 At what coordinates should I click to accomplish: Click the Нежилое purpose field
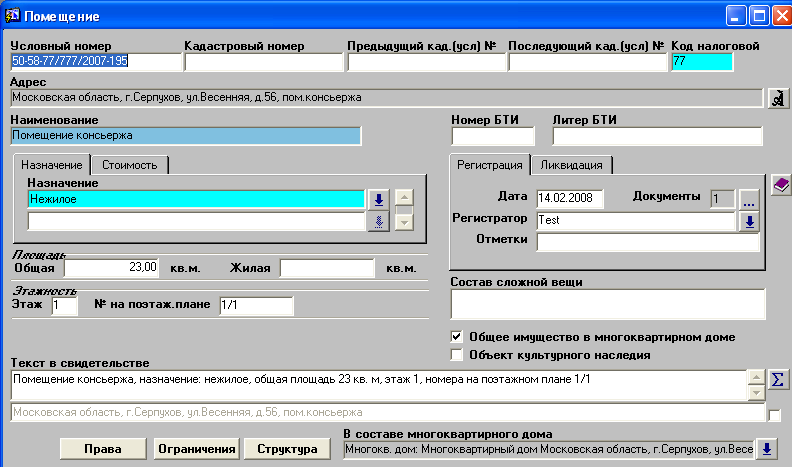tap(196, 199)
